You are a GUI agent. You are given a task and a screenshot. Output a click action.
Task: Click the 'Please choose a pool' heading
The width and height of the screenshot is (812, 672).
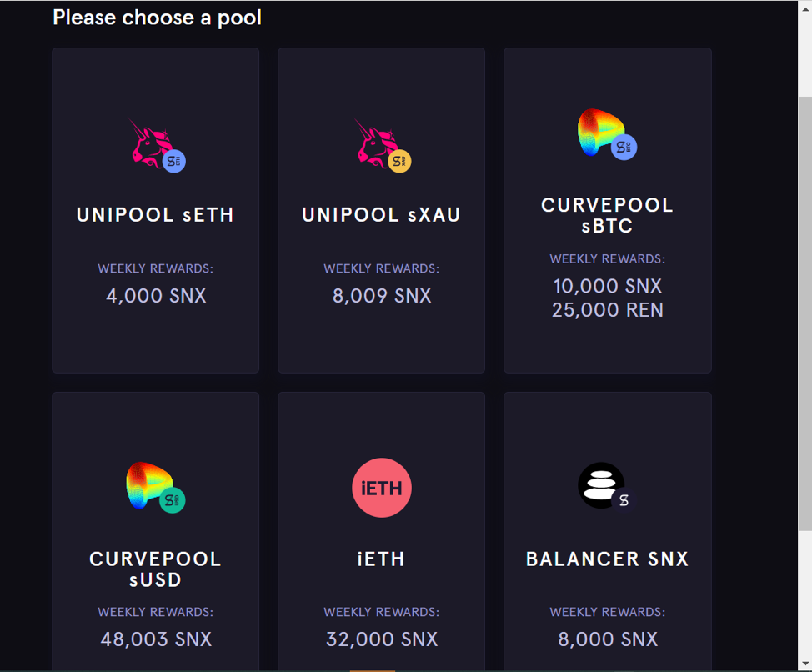pyautogui.click(x=157, y=18)
